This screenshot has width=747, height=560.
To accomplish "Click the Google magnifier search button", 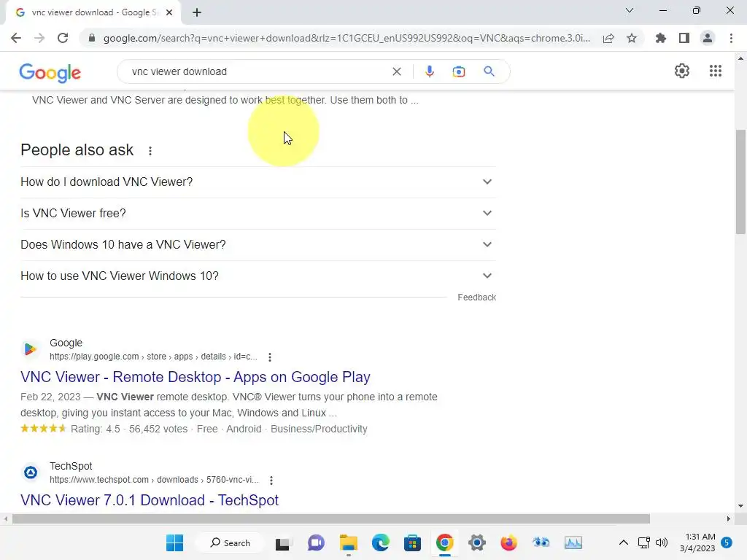I will point(489,71).
